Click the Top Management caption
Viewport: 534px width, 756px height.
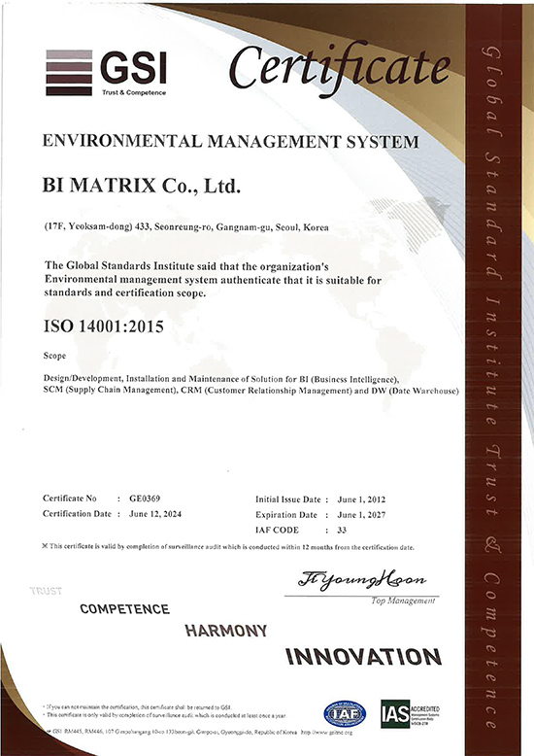pyautogui.click(x=403, y=601)
